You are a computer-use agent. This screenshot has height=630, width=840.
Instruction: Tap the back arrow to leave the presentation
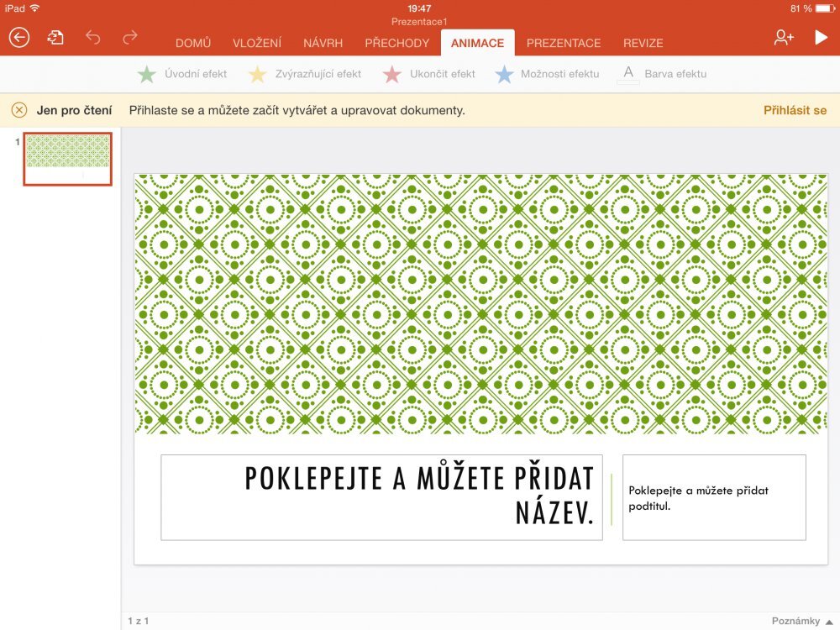[18, 37]
